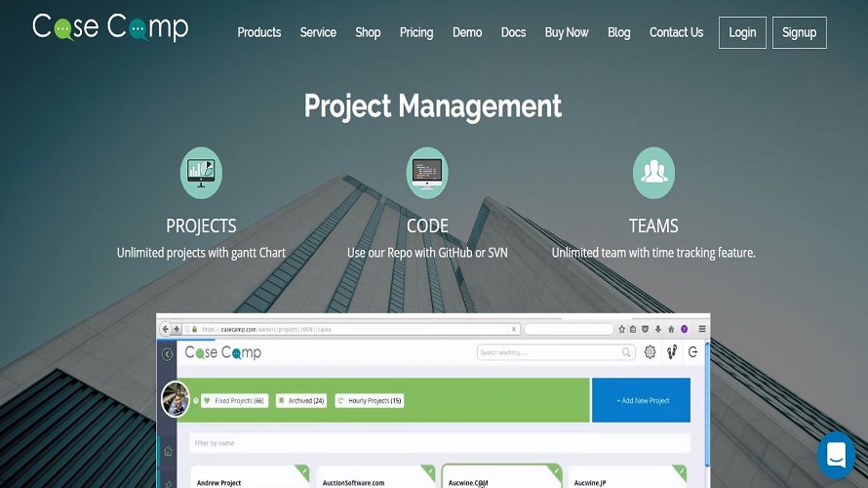
Task: Open the Service nav item
Action: [x=318, y=32]
